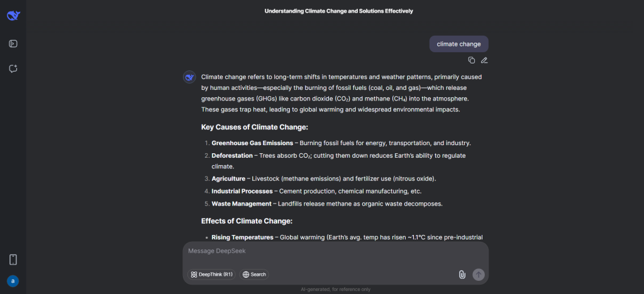This screenshot has width=644, height=294.
Task: Toggle DeepThink (R1) mode
Action: (x=211, y=275)
